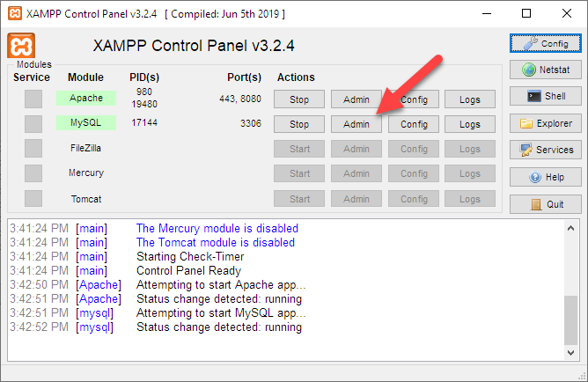Click the log scrollbar down arrow
Screen dimensions: 588x382
point(570,353)
